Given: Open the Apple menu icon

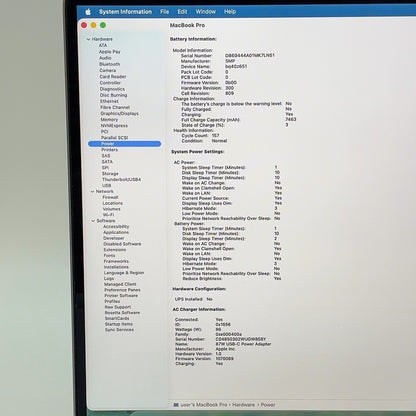Looking at the screenshot, I should point(88,12).
